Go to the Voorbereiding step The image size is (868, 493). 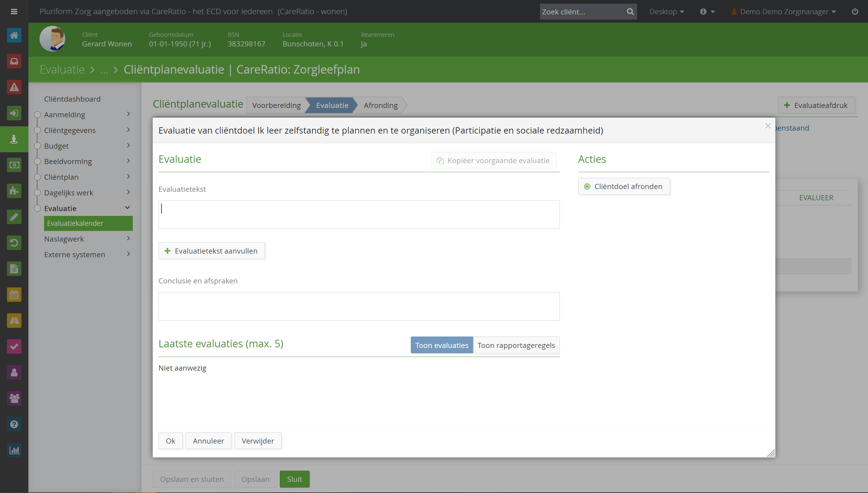(276, 105)
